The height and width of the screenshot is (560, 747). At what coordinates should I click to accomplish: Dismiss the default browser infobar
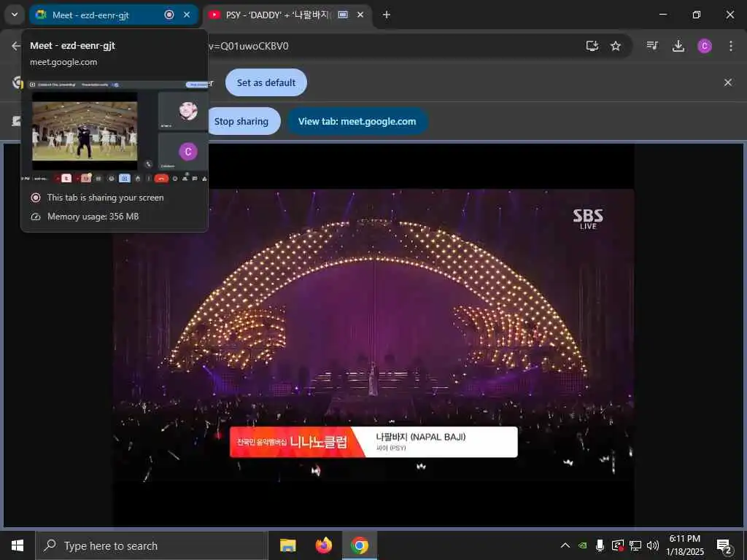(728, 82)
